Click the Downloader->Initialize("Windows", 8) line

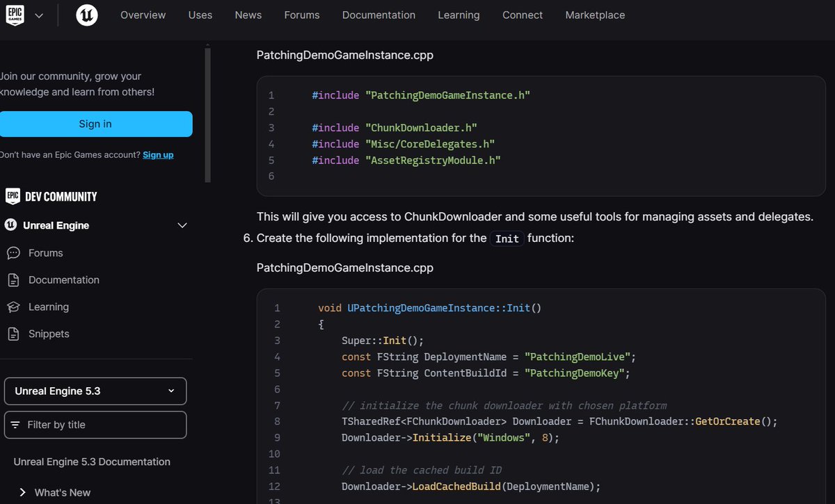pos(450,438)
